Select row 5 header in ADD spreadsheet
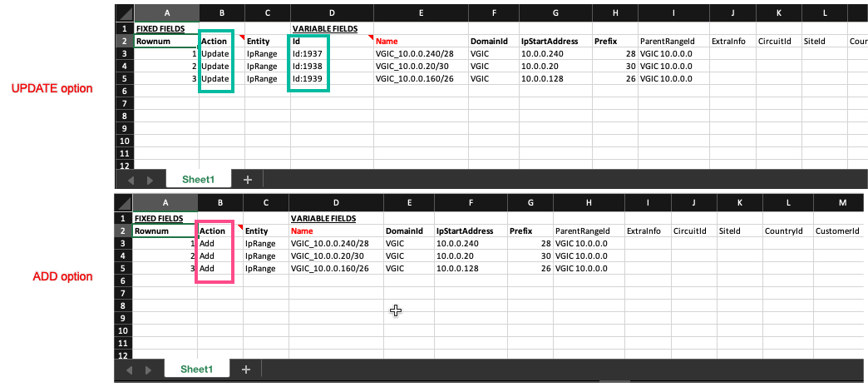 coord(122,269)
